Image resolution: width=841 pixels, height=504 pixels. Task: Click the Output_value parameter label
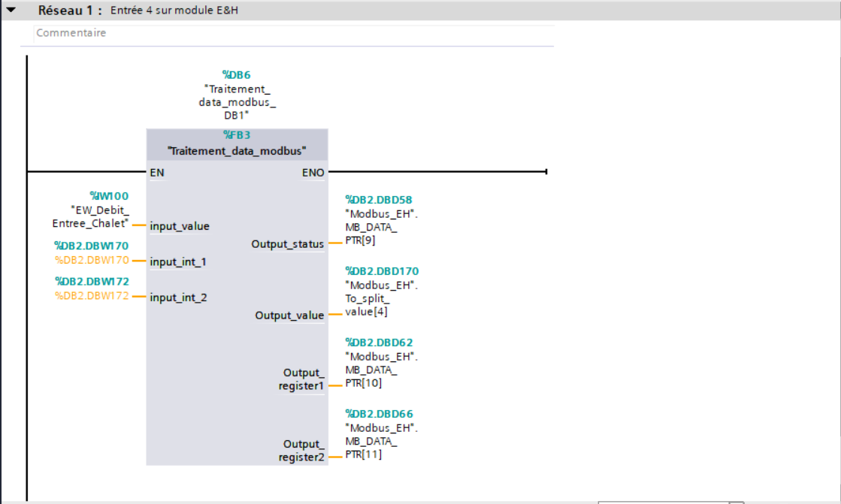tap(290, 315)
